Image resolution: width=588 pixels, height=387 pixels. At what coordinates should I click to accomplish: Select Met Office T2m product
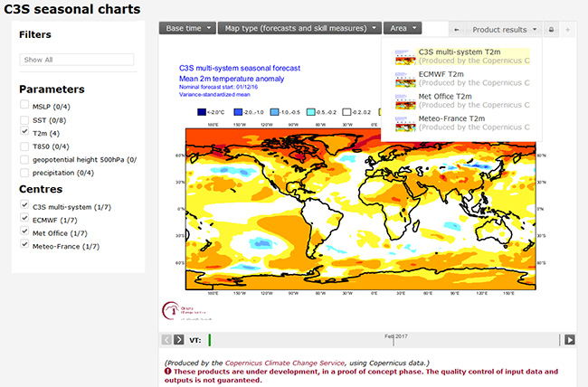(x=462, y=100)
